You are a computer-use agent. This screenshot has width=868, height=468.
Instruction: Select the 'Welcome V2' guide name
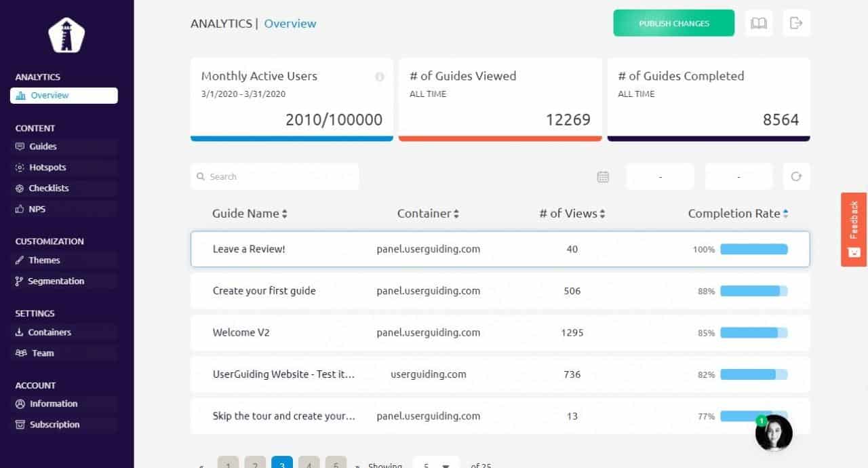(241, 332)
